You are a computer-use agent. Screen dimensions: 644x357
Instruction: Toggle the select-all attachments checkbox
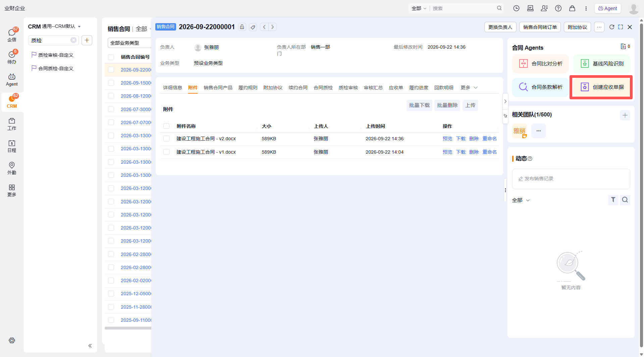click(x=166, y=126)
